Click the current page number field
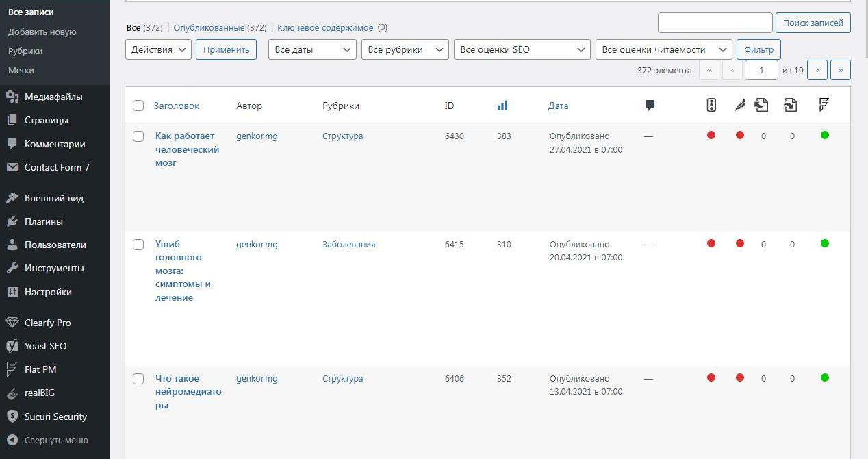Viewport: 868px width, 459px height. click(761, 70)
